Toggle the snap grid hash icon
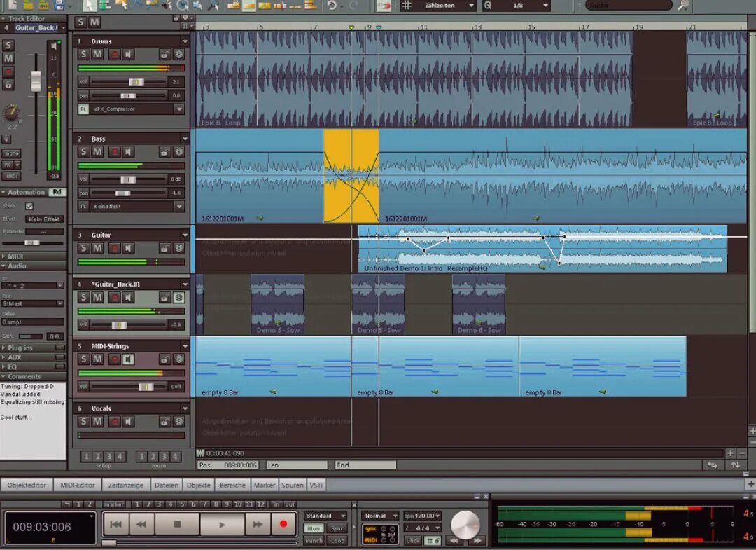 (x=407, y=6)
